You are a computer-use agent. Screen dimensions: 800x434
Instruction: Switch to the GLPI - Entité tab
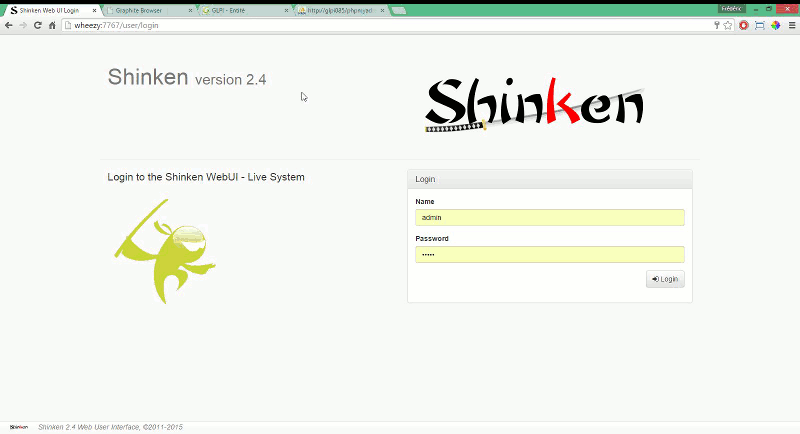(x=240, y=10)
